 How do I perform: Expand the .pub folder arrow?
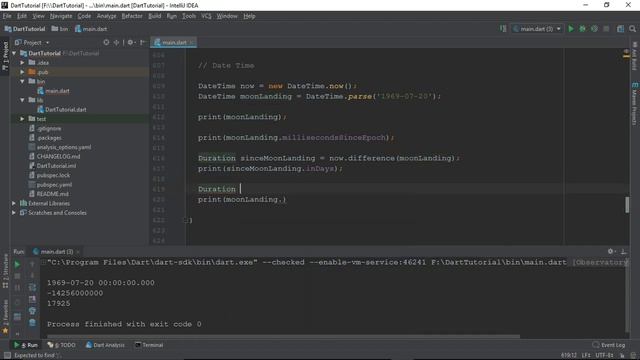pyautogui.click(x=22, y=72)
